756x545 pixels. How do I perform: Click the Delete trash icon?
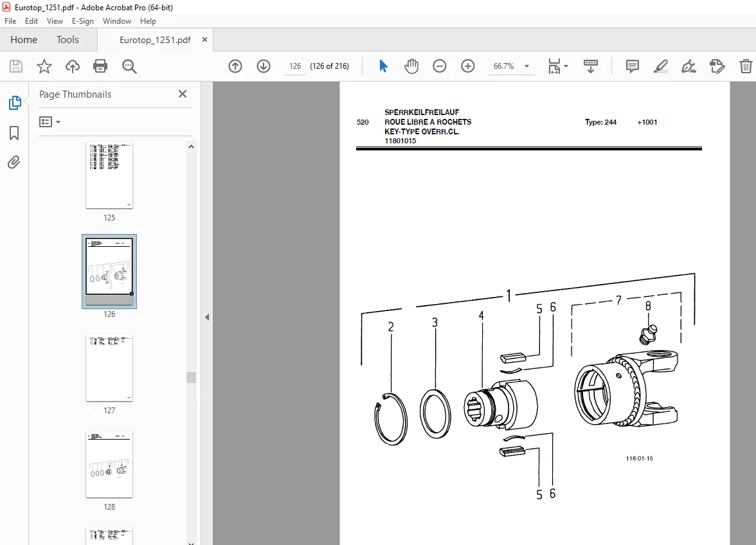tap(746, 66)
